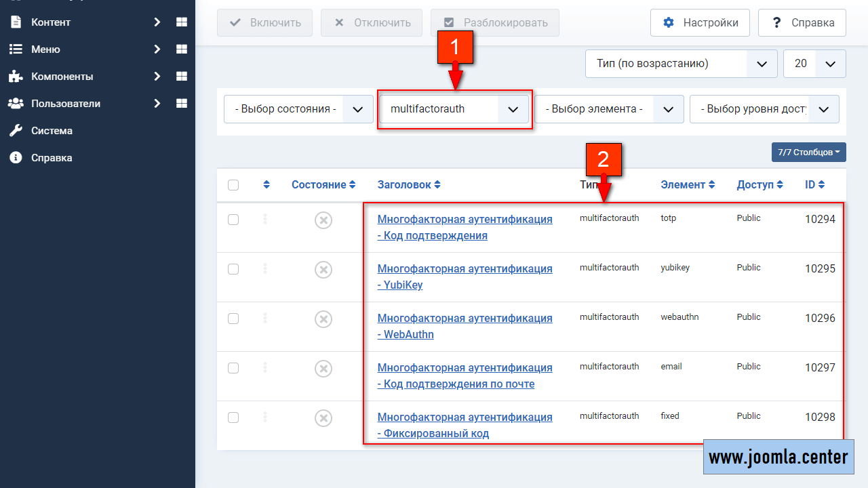This screenshot has height=488, width=868.
Task: Toggle status icon for the totp plugin
Action: pyautogui.click(x=323, y=220)
